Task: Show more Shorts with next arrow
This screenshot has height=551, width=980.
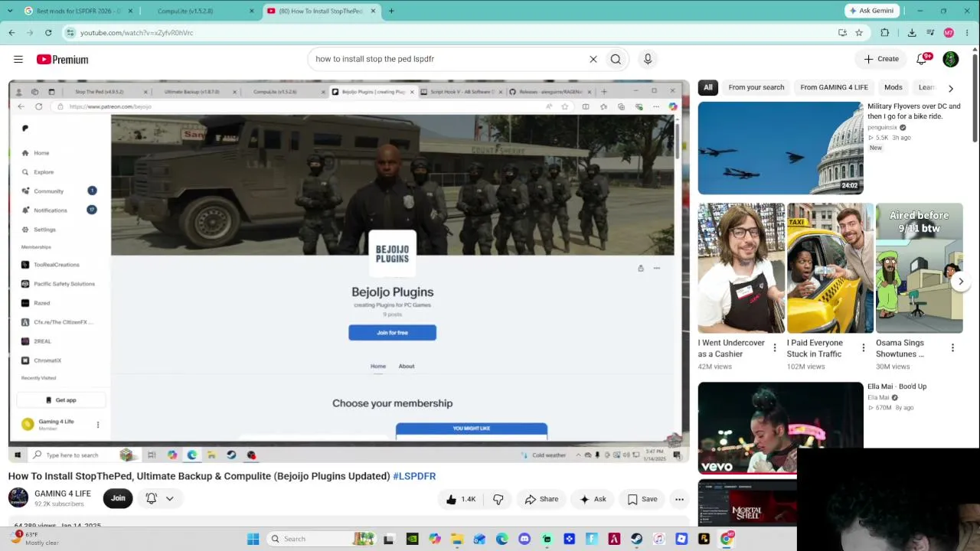Action: (x=961, y=282)
